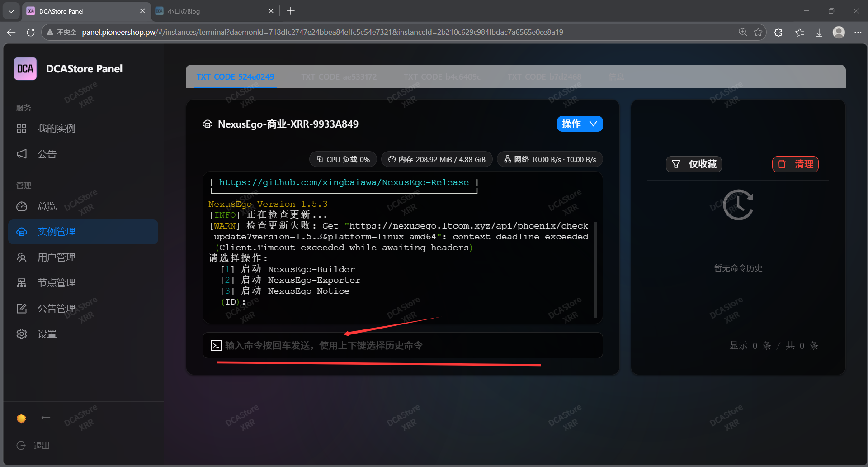
Task: Go to 总览 overview page
Action: point(47,206)
